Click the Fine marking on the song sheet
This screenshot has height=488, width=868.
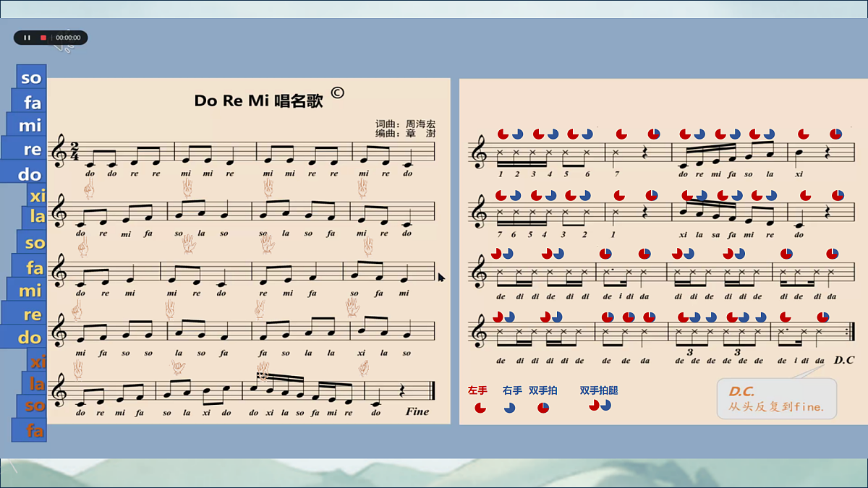click(417, 411)
